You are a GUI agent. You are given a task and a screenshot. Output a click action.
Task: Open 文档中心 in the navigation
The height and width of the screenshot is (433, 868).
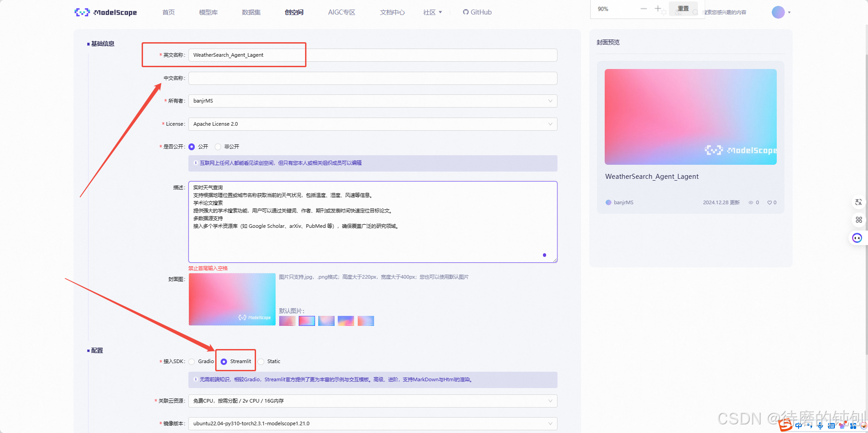(392, 12)
